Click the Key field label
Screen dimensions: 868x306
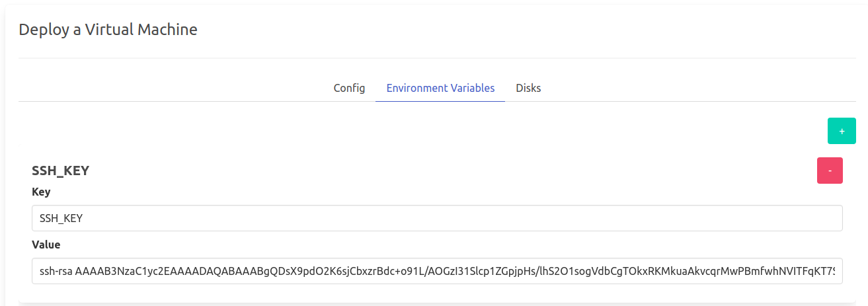pyautogui.click(x=41, y=192)
